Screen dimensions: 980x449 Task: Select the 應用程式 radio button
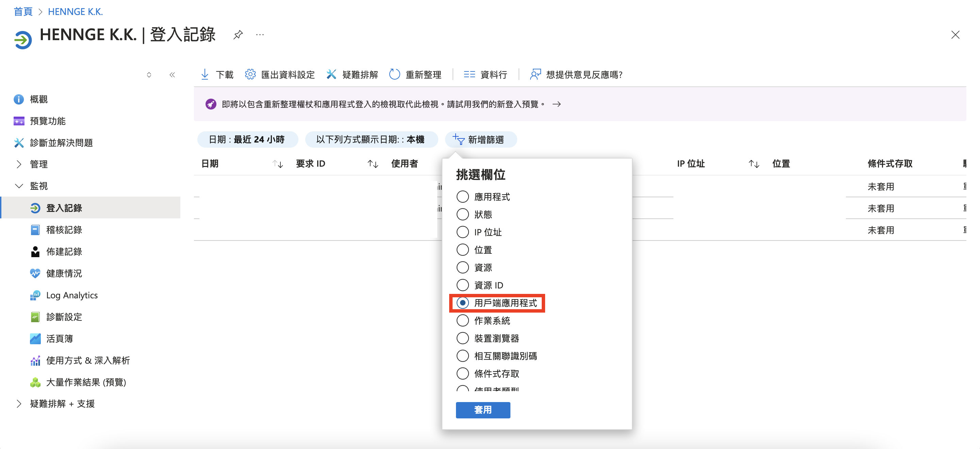coord(462,197)
